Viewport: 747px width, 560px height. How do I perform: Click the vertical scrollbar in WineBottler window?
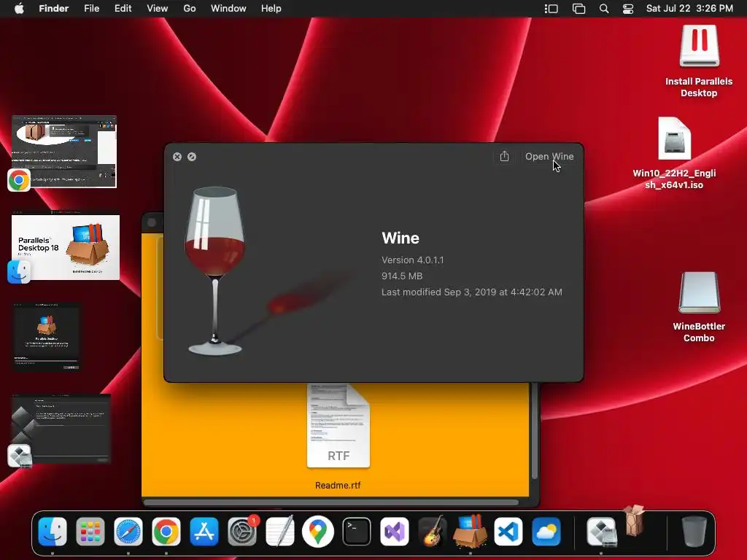[x=535, y=431]
